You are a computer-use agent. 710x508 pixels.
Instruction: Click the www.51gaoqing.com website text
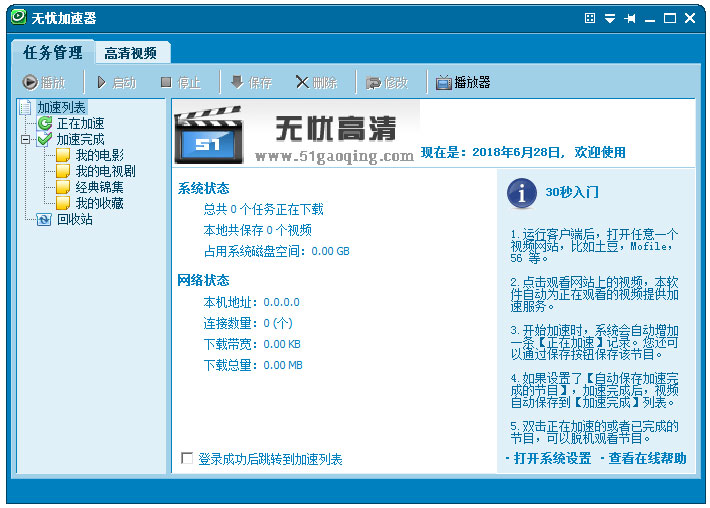tap(334, 156)
